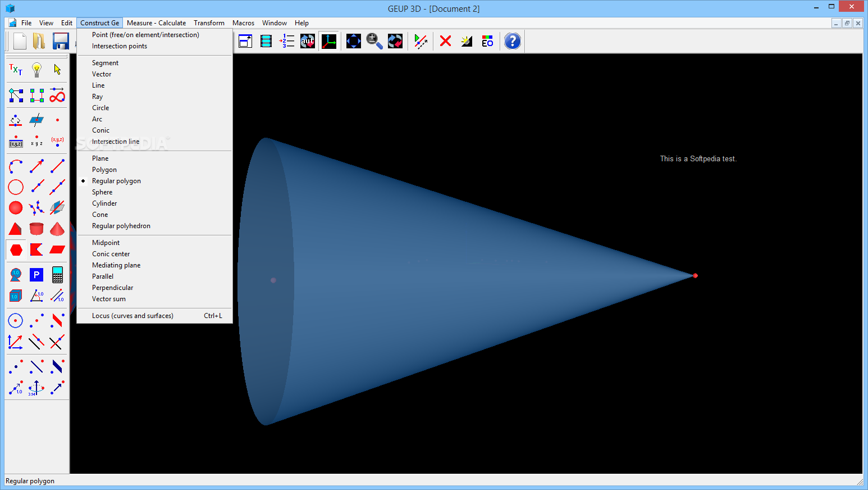Viewport: 868px width, 490px height.
Task: Open the File menu
Action: pyautogui.click(x=26, y=23)
